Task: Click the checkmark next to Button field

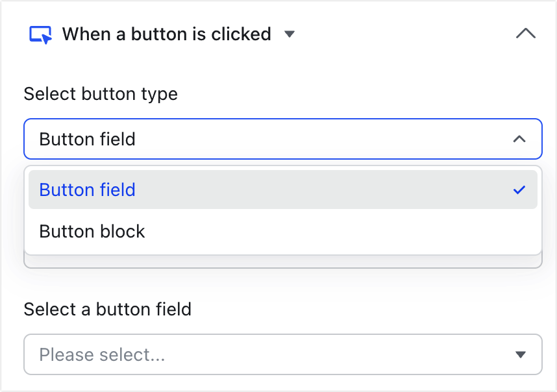Action: coord(519,190)
